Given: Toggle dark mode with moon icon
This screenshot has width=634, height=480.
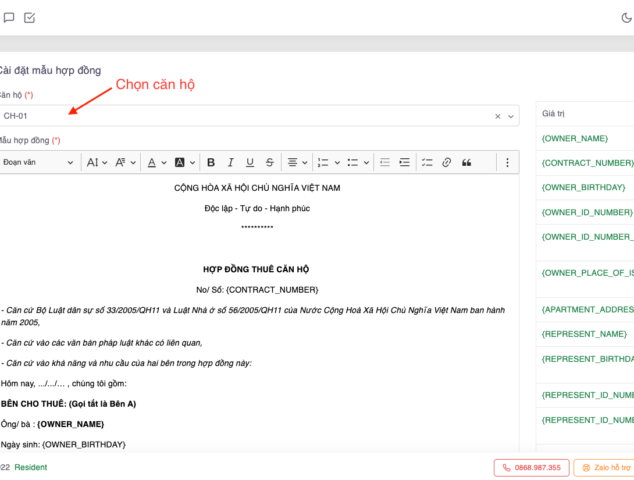Looking at the screenshot, I should (626, 17).
